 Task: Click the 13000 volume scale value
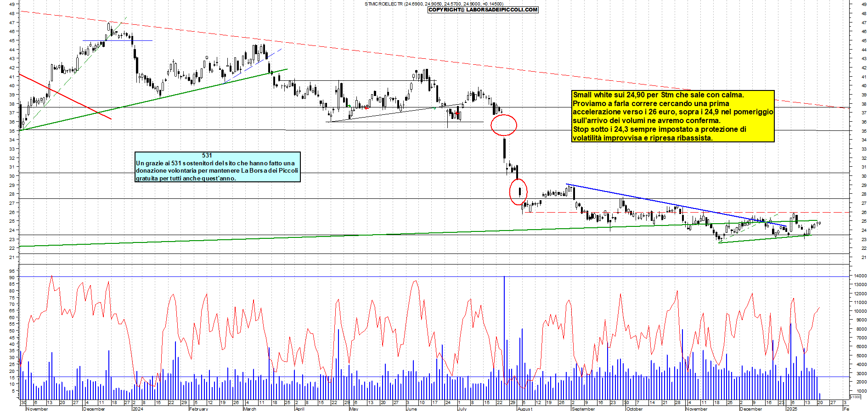860,285
